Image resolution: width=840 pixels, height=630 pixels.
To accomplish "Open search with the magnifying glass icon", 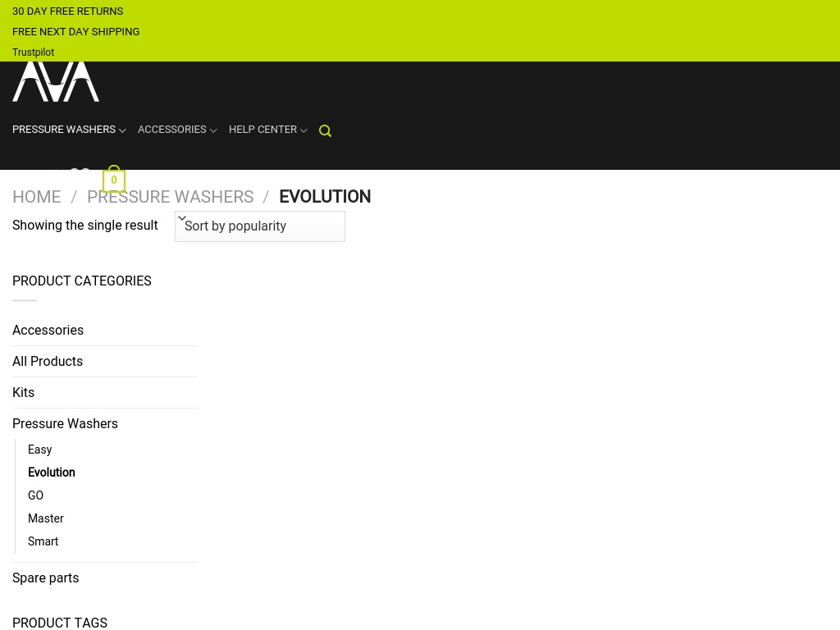I will [325, 130].
